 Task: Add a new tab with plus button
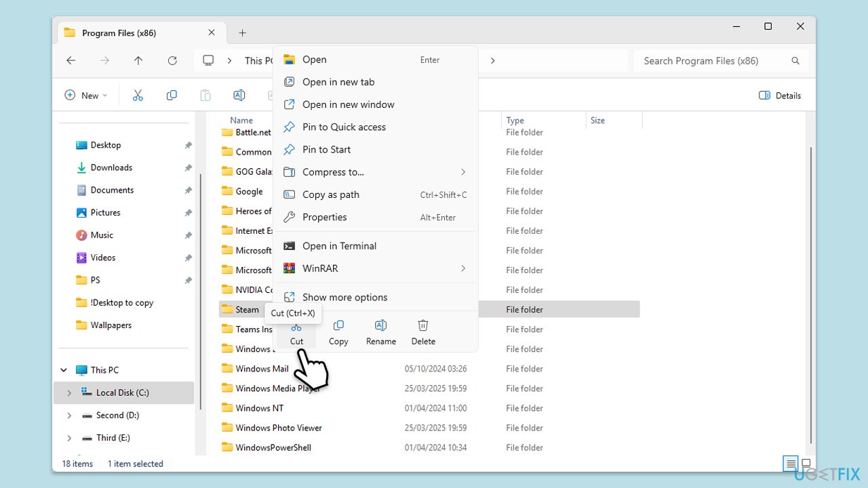(x=242, y=33)
